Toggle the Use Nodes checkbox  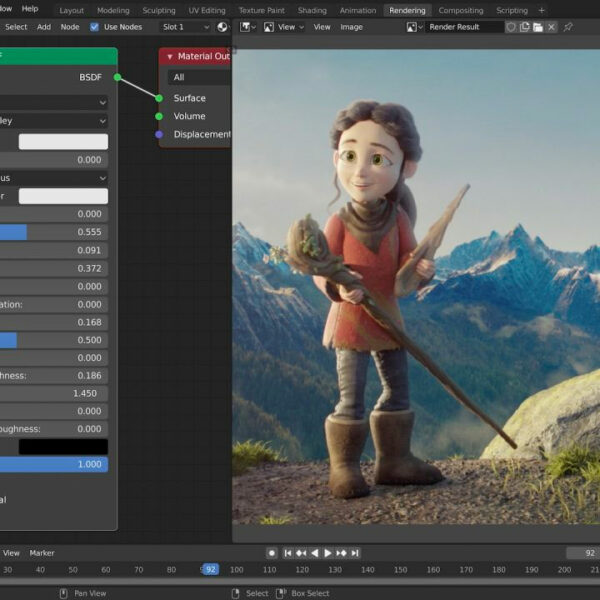click(x=95, y=27)
